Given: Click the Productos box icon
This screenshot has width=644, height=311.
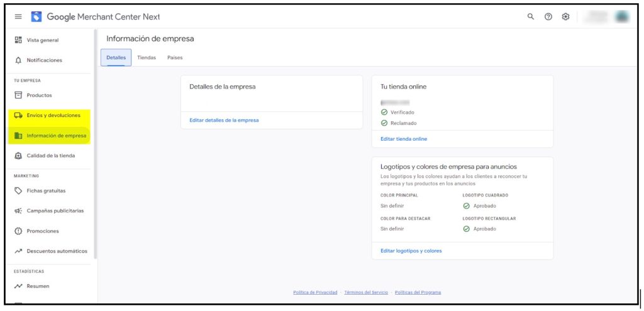Looking at the screenshot, I should pyautogui.click(x=18, y=95).
